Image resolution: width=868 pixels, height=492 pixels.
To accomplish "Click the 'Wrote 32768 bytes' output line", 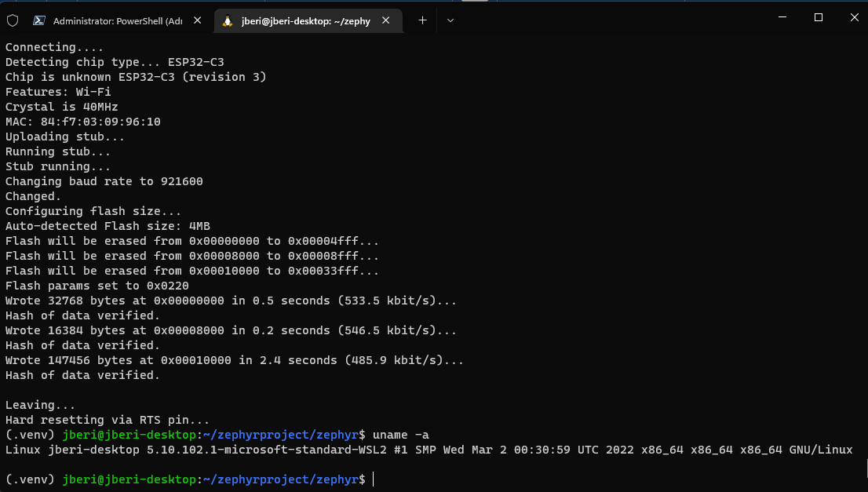I will (231, 301).
